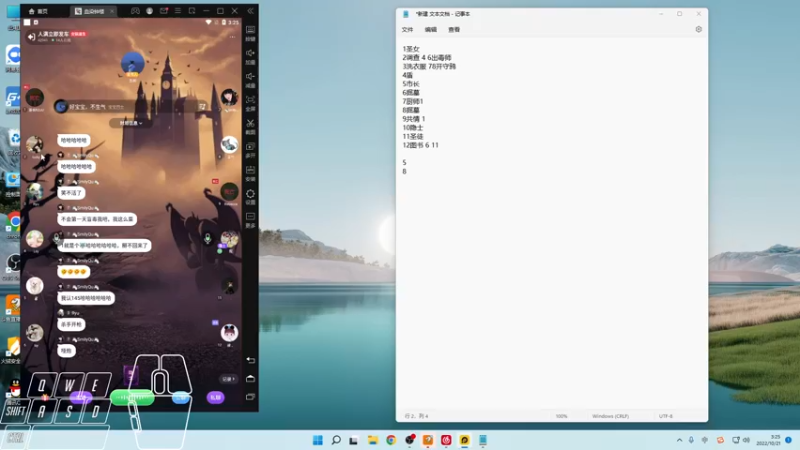Click the Notepad line '9共情 1'
The height and width of the screenshot is (450, 800).
[414, 119]
